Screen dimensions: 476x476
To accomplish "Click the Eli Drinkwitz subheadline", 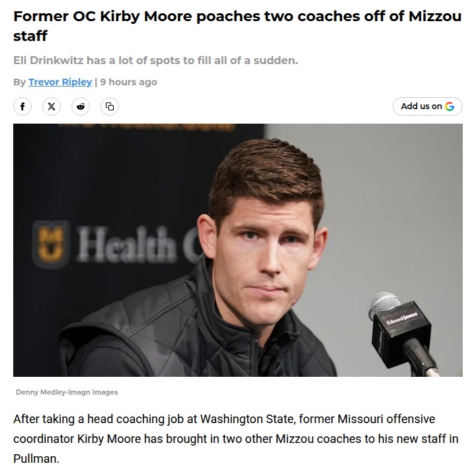I will click(x=155, y=61).
